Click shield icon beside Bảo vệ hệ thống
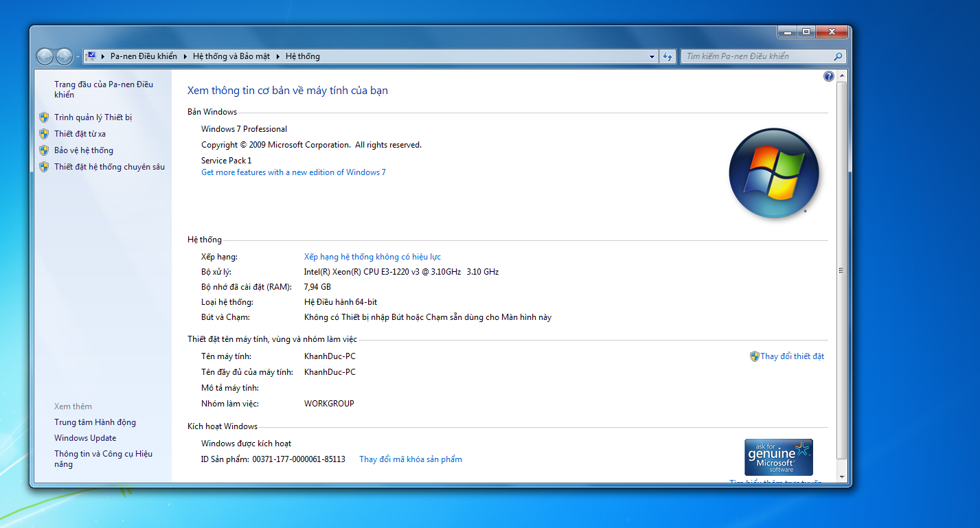Image resolution: width=980 pixels, height=528 pixels. click(44, 150)
